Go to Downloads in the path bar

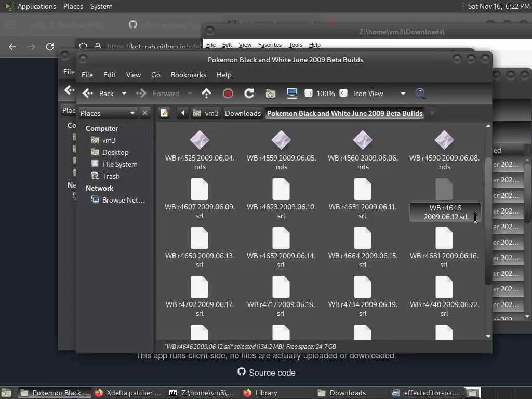pos(243,113)
